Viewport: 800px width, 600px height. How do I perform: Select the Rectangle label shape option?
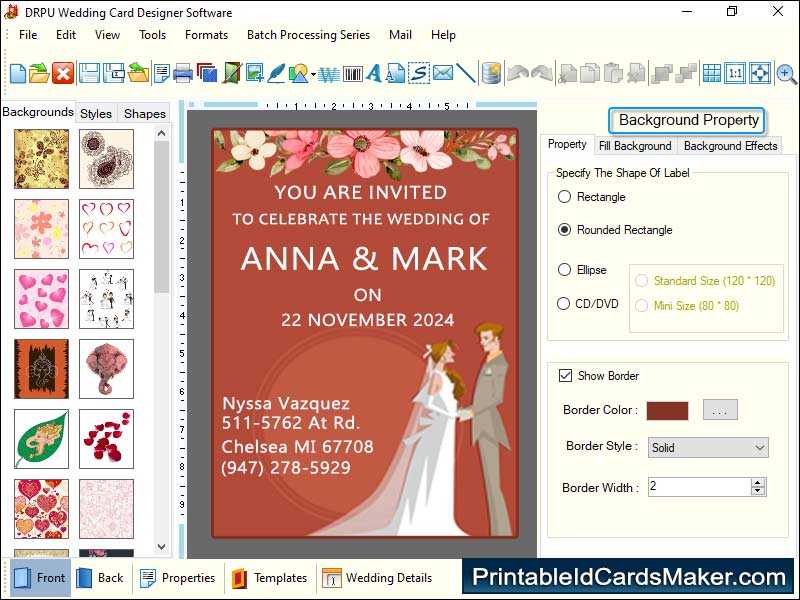click(565, 197)
